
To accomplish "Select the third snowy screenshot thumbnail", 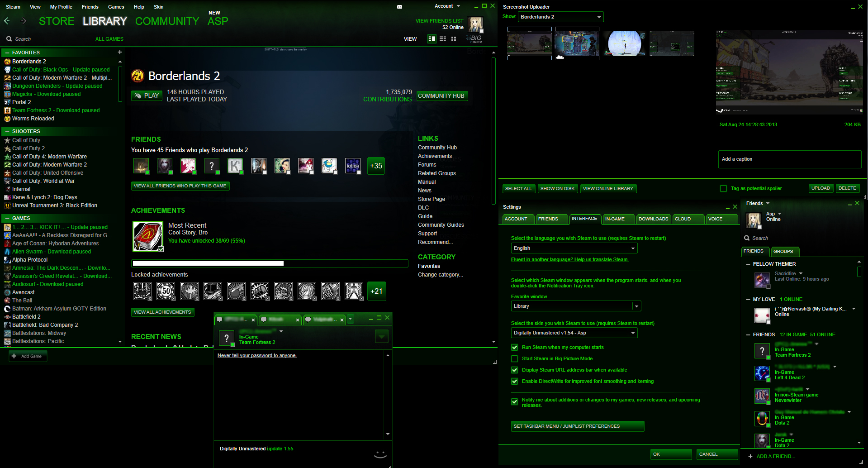I will pos(624,43).
